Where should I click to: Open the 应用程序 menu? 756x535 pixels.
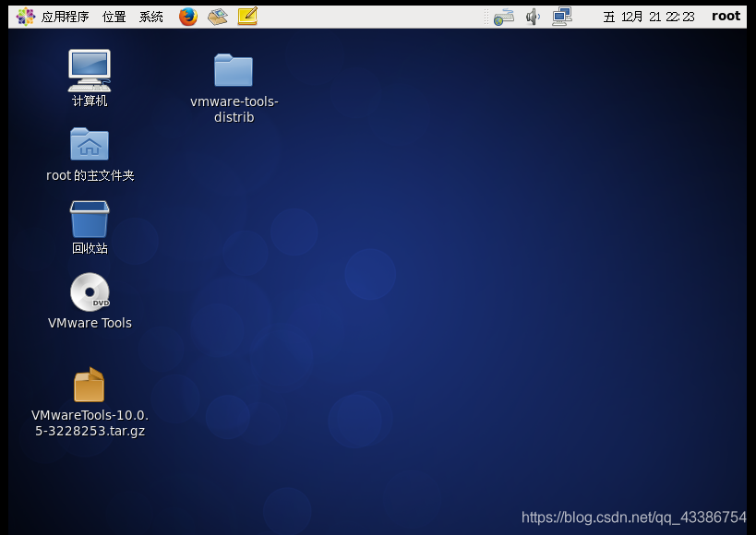tap(66, 17)
